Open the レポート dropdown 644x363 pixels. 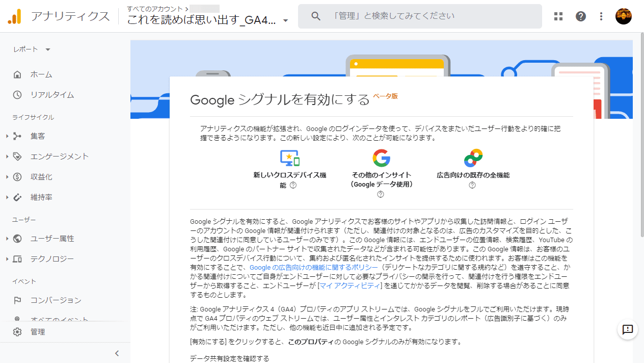32,49
